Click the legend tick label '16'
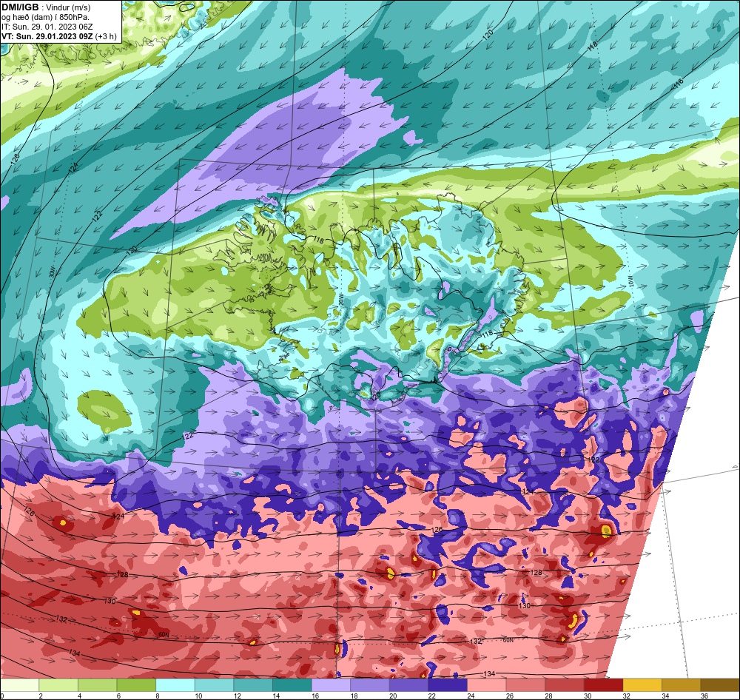The image size is (740, 700). (x=315, y=696)
